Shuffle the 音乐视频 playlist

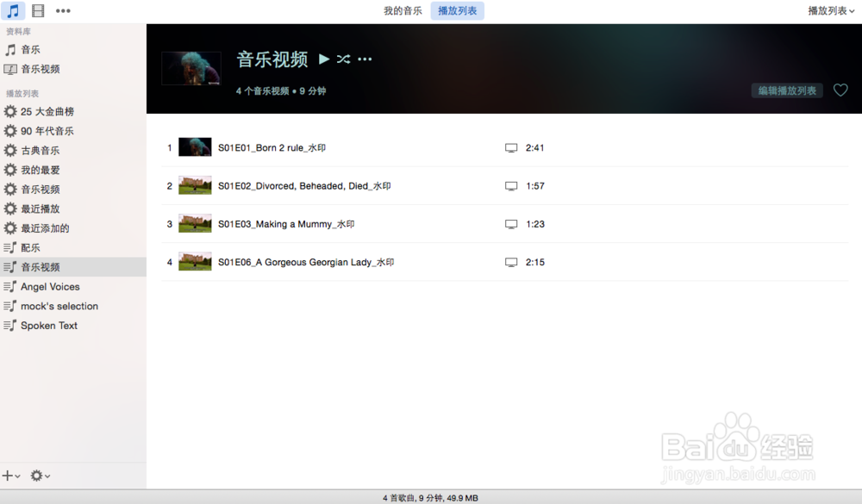[344, 59]
